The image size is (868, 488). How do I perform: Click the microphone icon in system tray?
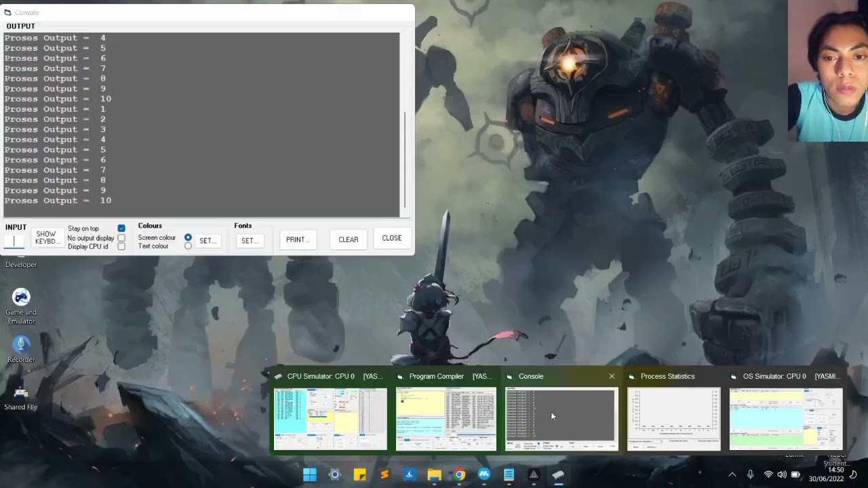750,474
